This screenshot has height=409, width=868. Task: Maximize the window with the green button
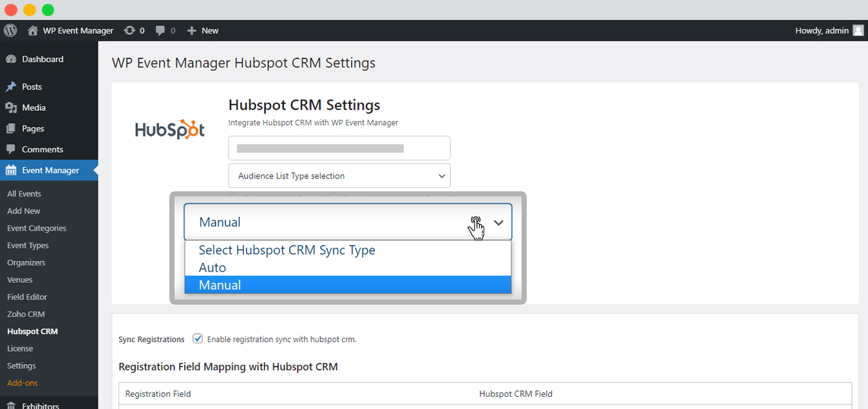48,10
